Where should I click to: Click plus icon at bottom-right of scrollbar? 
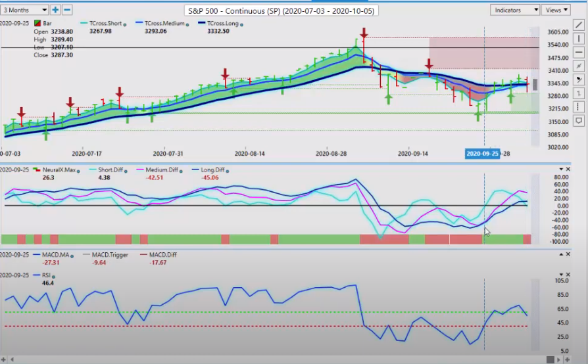[x=568, y=359]
